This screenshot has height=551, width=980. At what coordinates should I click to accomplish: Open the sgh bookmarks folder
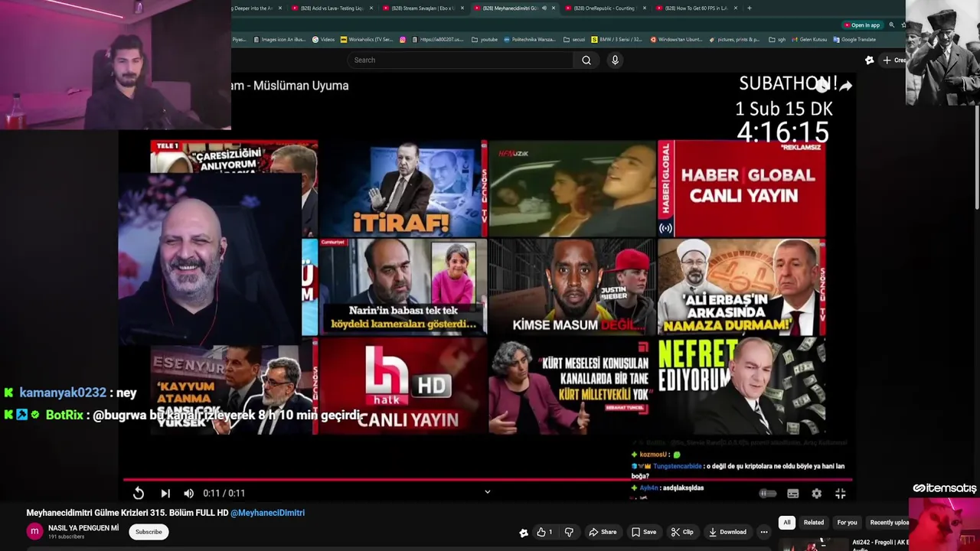point(777,40)
